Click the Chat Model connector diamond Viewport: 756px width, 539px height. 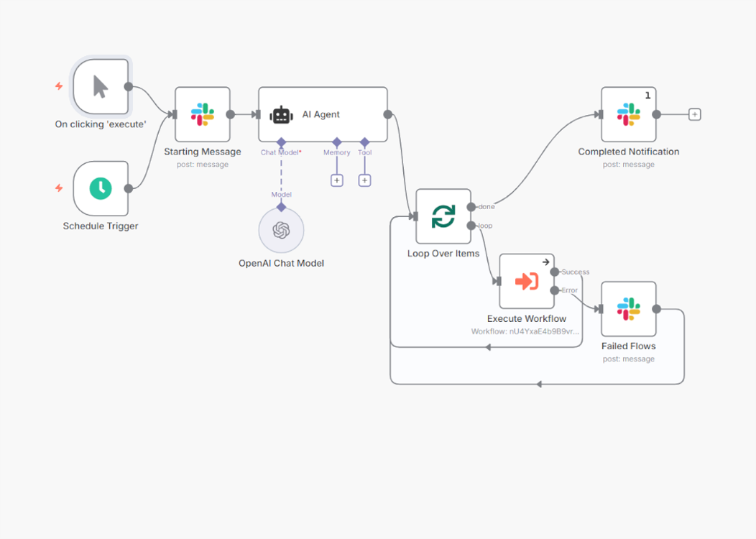(x=281, y=142)
